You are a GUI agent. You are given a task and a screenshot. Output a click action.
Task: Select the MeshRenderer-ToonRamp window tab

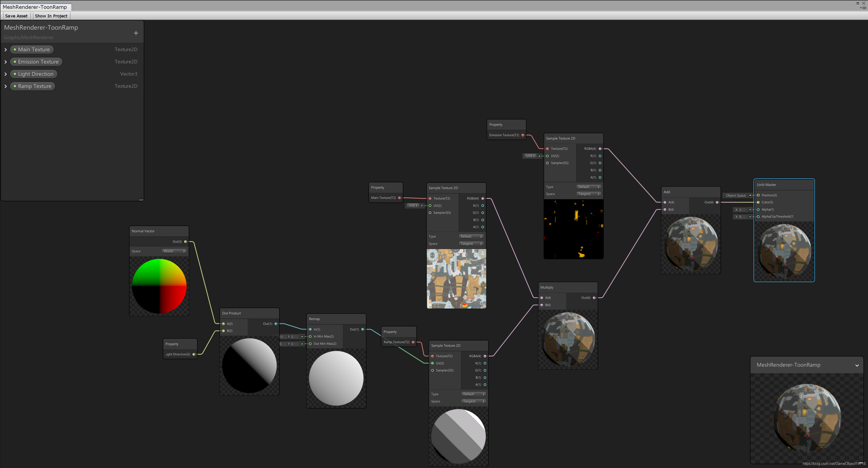35,7
